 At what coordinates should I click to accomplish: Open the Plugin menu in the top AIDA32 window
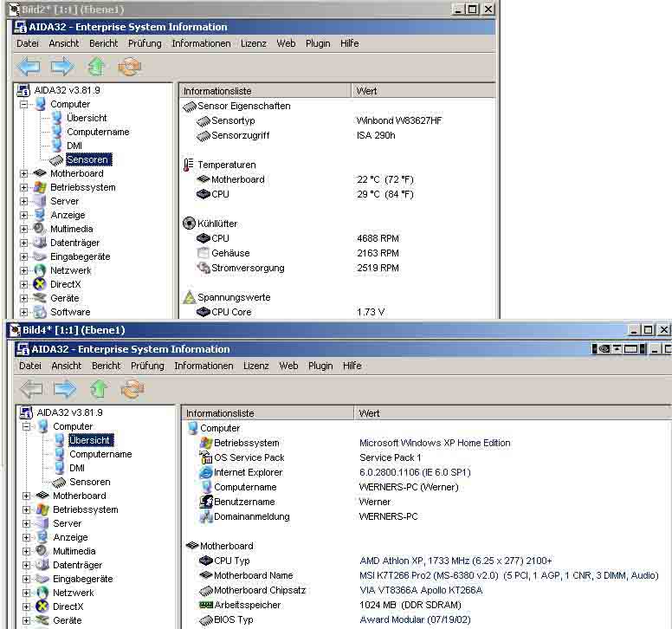click(318, 43)
